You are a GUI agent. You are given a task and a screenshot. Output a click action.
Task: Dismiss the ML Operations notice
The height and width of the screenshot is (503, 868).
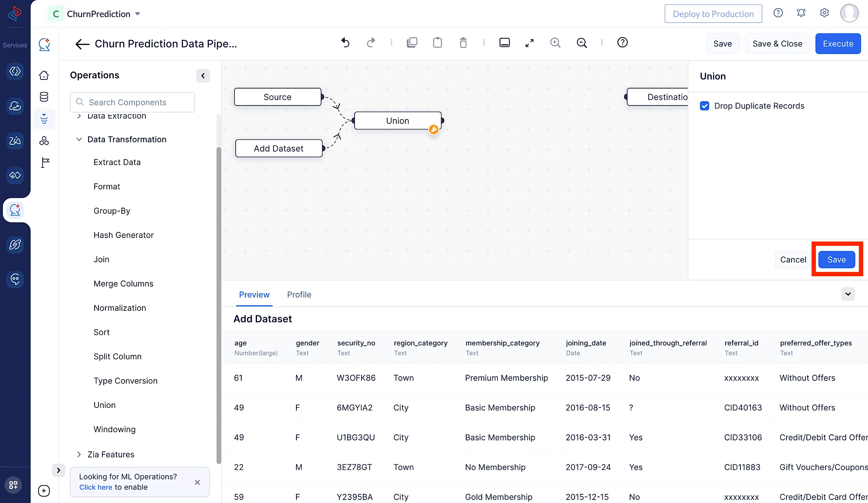pos(197,482)
